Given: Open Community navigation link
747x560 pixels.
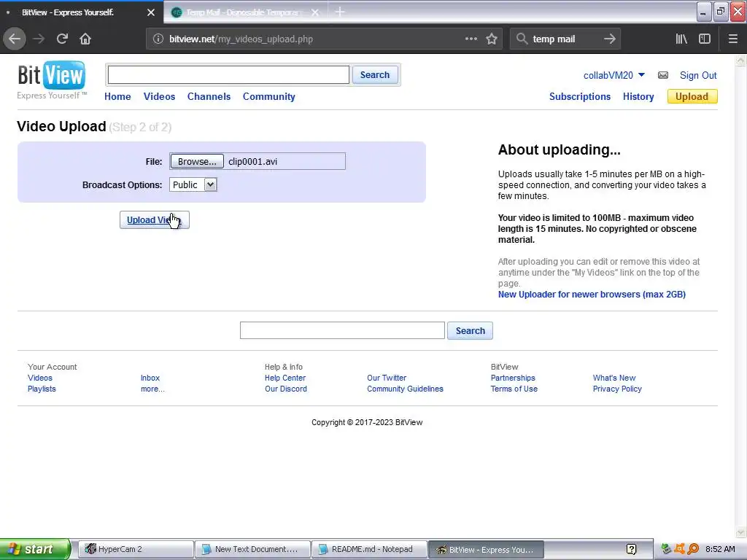Looking at the screenshot, I should coord(268,96).
